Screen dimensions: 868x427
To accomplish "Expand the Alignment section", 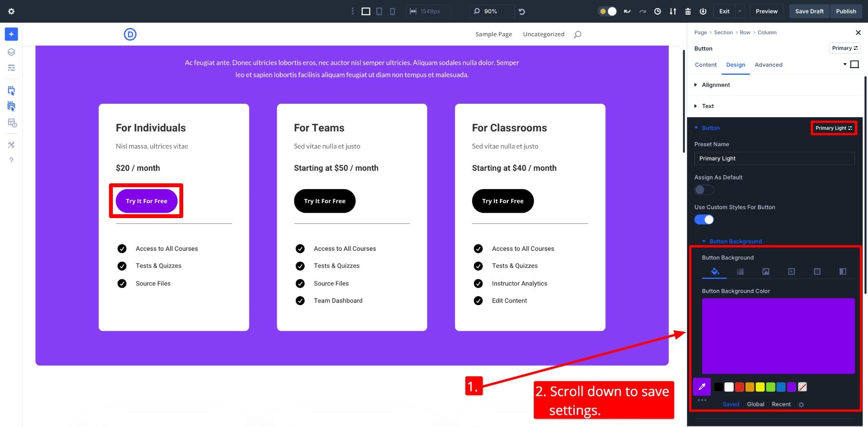I will click(x=716, y=85).
